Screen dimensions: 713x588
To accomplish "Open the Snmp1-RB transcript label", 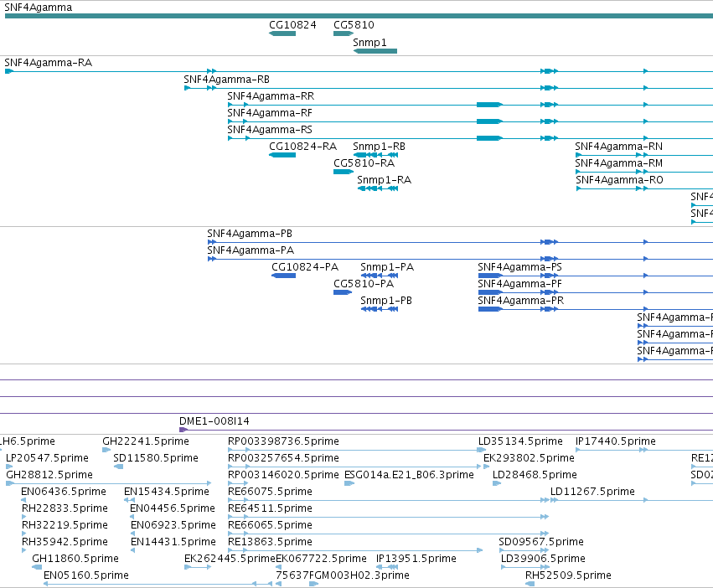I will (379, 147).
